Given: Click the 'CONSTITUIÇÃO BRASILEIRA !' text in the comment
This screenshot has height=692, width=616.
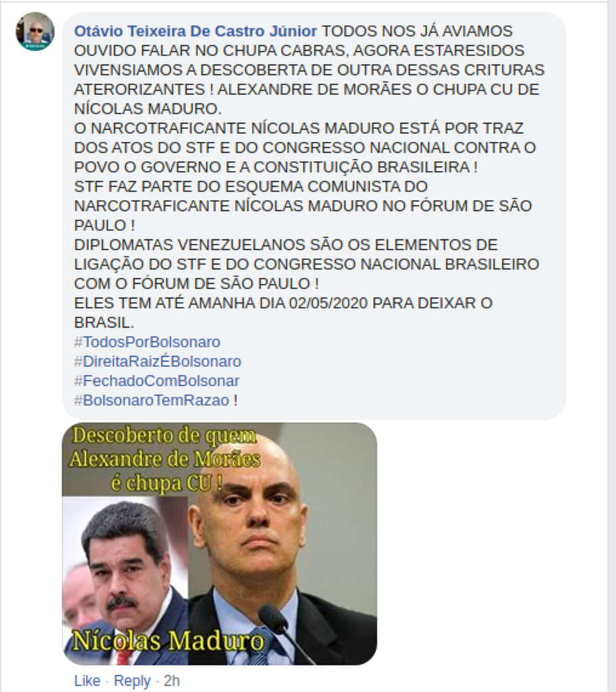Looking at the screenshot, I should pyautogui.click(x=365, y=168).
